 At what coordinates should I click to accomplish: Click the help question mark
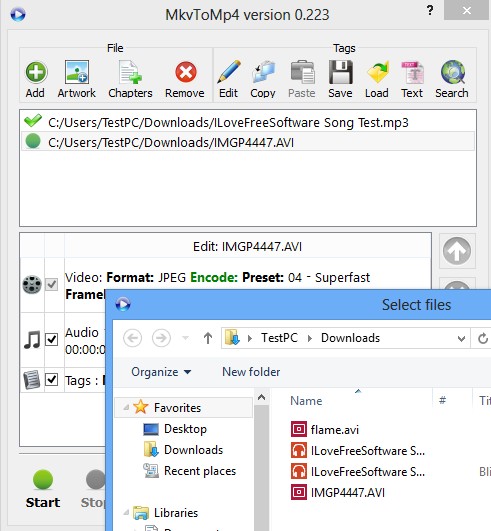pos(430,10)
